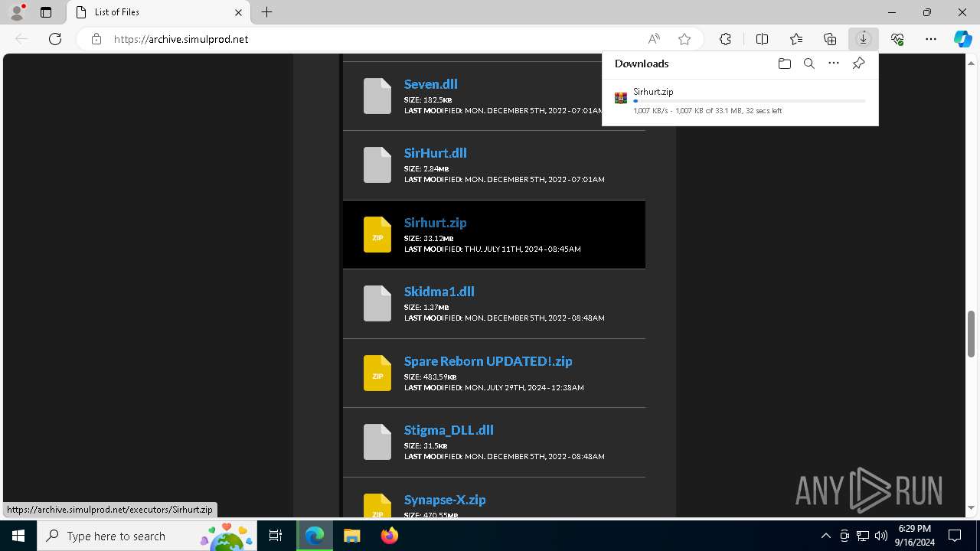Show hidden tray icons chevron
The image size is (980, 551).
[825, 536]
